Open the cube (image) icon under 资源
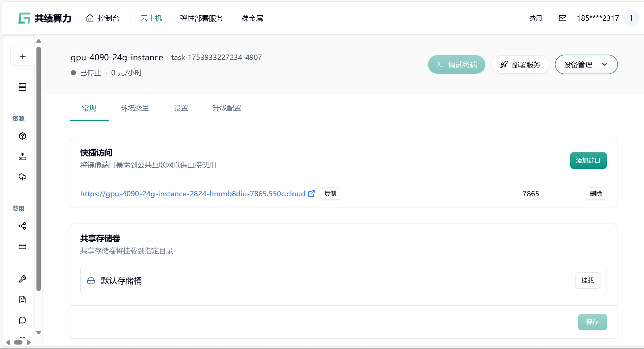The width and height of the screenshot is (644, 349). [x=22, y=136]
